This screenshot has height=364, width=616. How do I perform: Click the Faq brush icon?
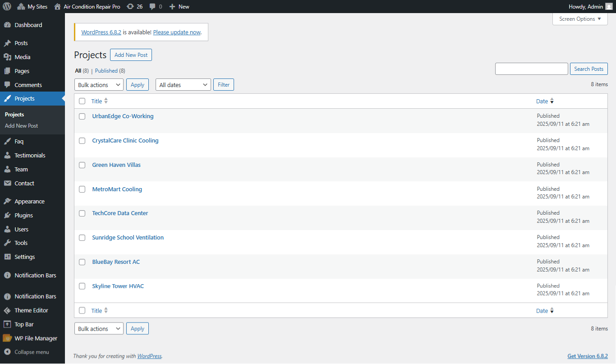click(x=7, y=141)
